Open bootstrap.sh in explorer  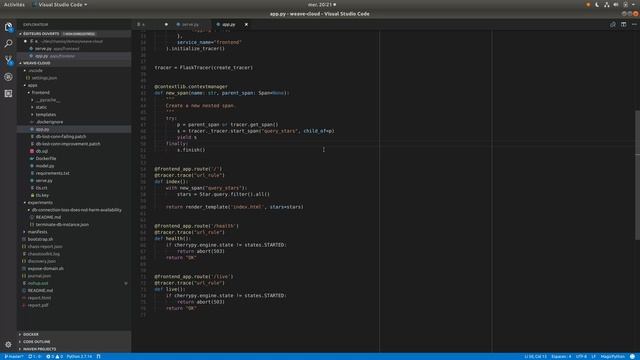[x=73, y=239]
